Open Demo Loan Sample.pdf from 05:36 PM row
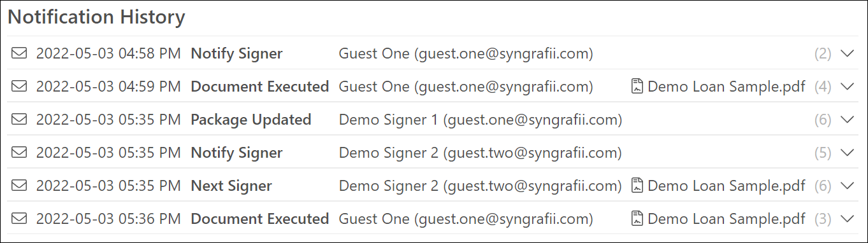The image size is (868, 243). 726,219
